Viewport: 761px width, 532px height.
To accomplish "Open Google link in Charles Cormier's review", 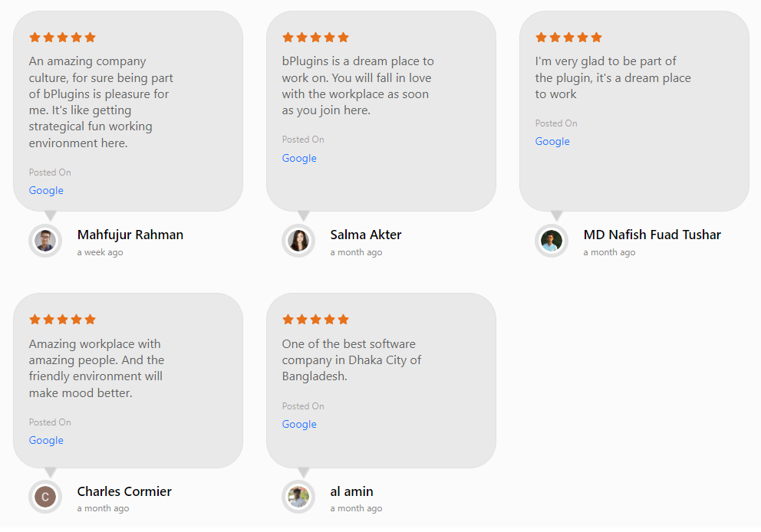I will [x=46, y=440].
